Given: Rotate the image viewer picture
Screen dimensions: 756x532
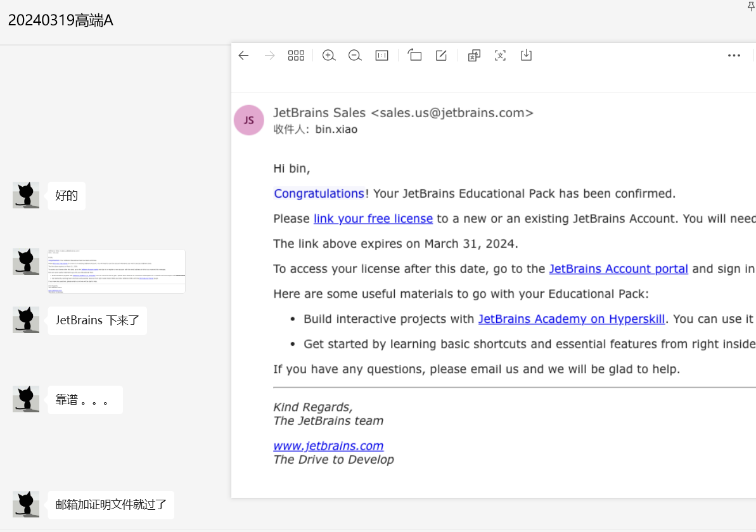Looking at the screenshot, I should coord(414,56).
